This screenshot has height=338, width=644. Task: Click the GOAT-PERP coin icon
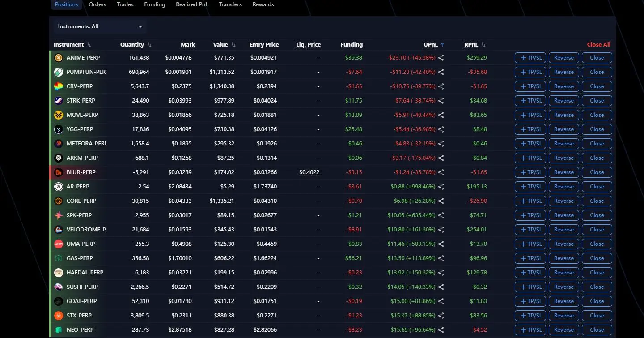pos(59,301)
